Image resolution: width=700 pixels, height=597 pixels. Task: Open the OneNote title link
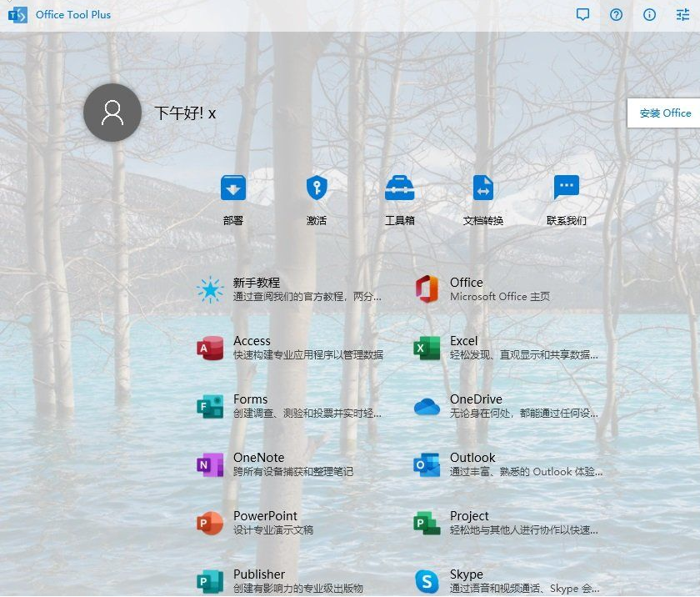click(259, 458)
